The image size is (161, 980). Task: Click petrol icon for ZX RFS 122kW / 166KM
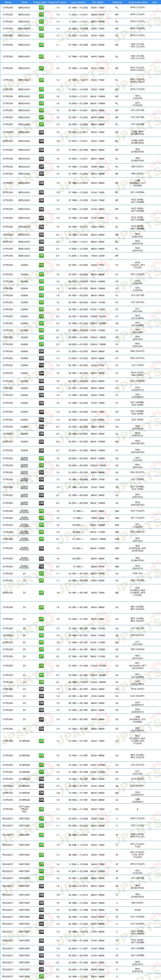click(41, 682)
